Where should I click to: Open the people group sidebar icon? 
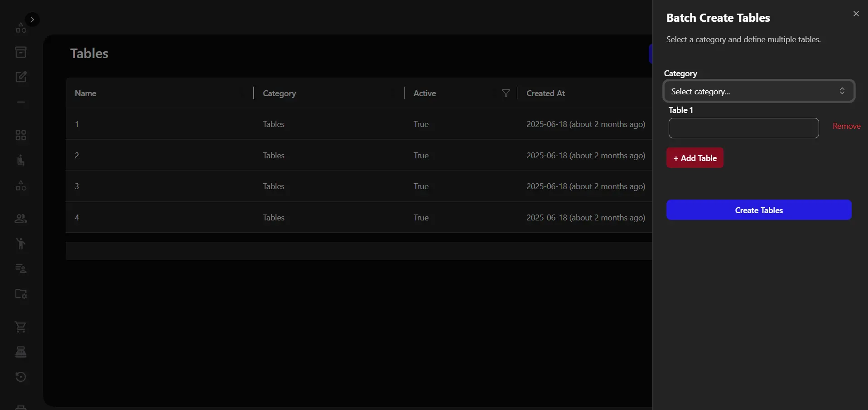click(x=21, y=219)
